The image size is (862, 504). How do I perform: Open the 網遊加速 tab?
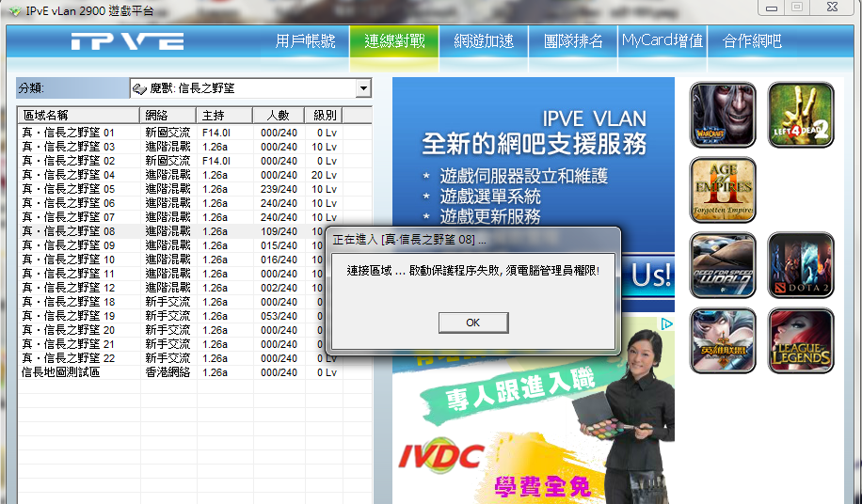tap(484, 41)
